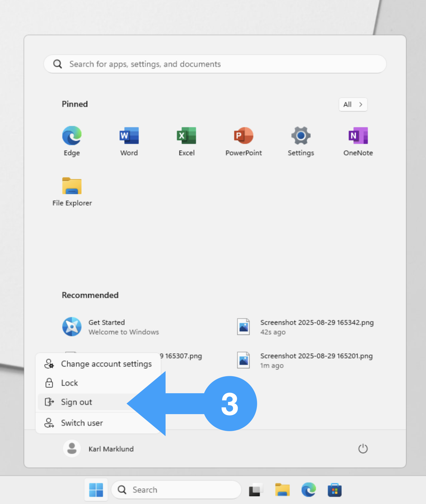Click the Windows Start button
The image size is (426, 504).
(96, 490)
